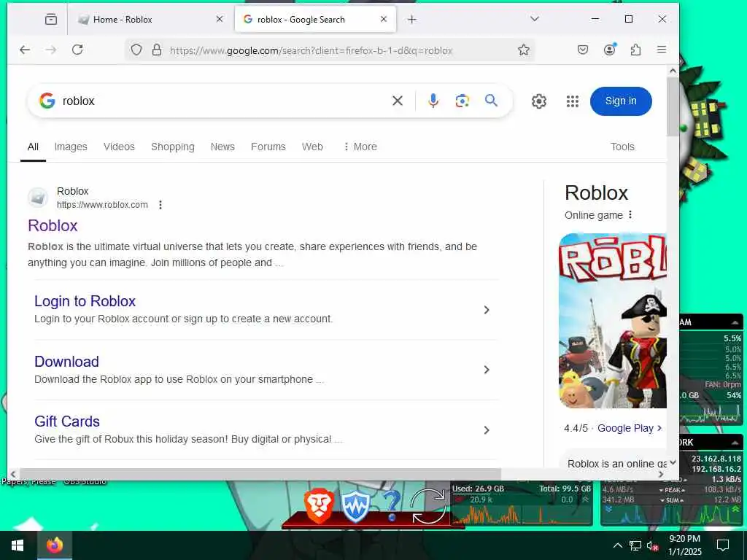Open Firefox hamburger application menu

(x=662, y=50)
